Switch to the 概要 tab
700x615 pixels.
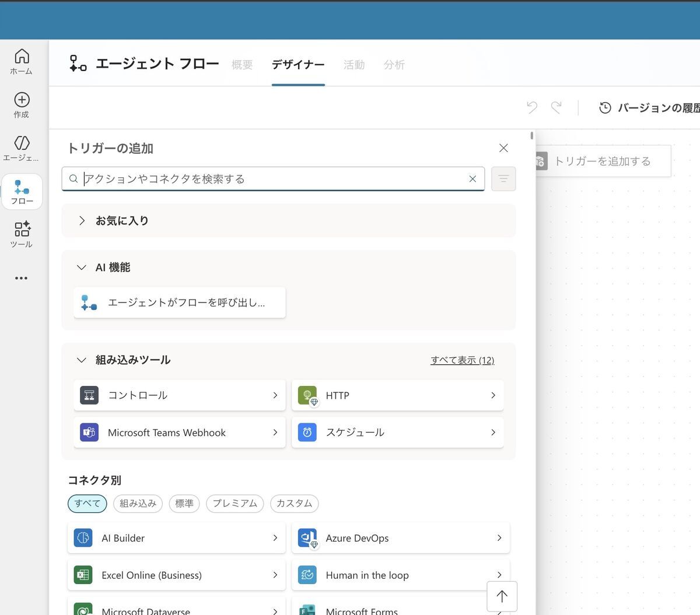pyautogui.click(x=242, y=65)
